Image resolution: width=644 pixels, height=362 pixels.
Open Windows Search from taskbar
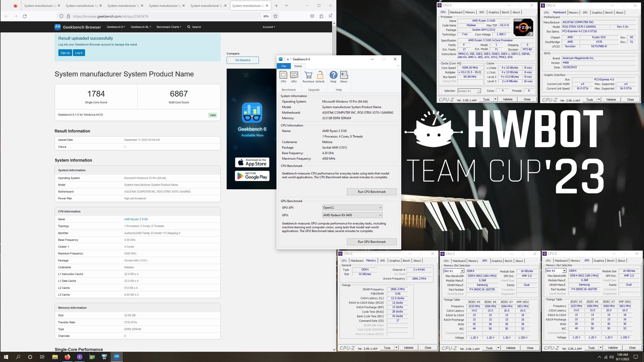(18, 357)
